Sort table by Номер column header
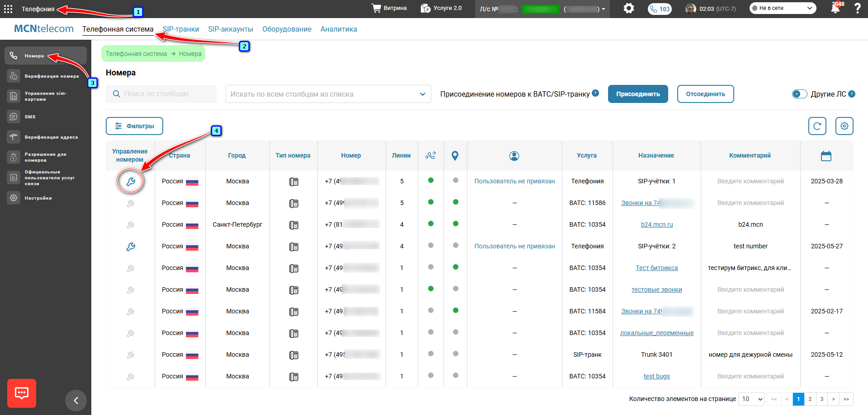The image size is (868, 415). [x=351, y=155]
